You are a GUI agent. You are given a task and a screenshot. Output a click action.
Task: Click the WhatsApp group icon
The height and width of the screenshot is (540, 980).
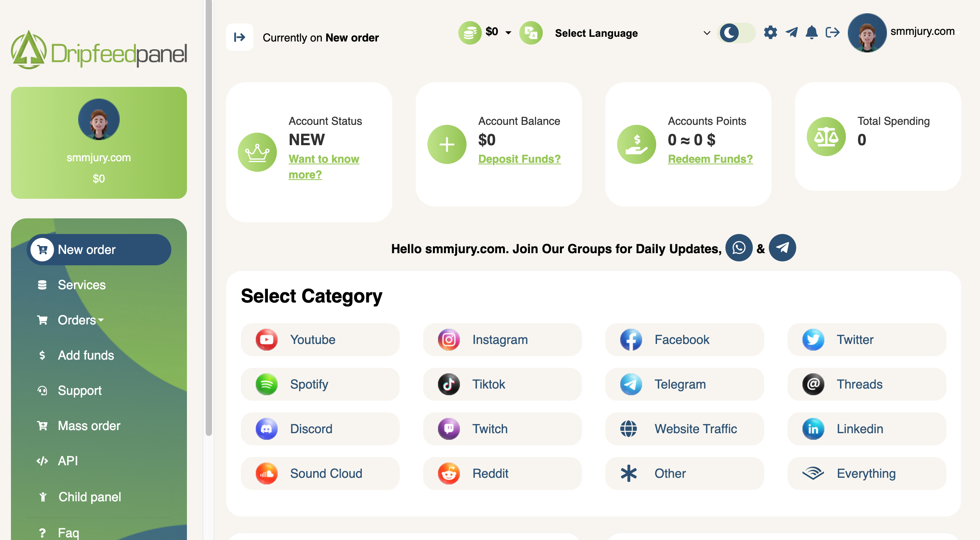tap(739, 248)
